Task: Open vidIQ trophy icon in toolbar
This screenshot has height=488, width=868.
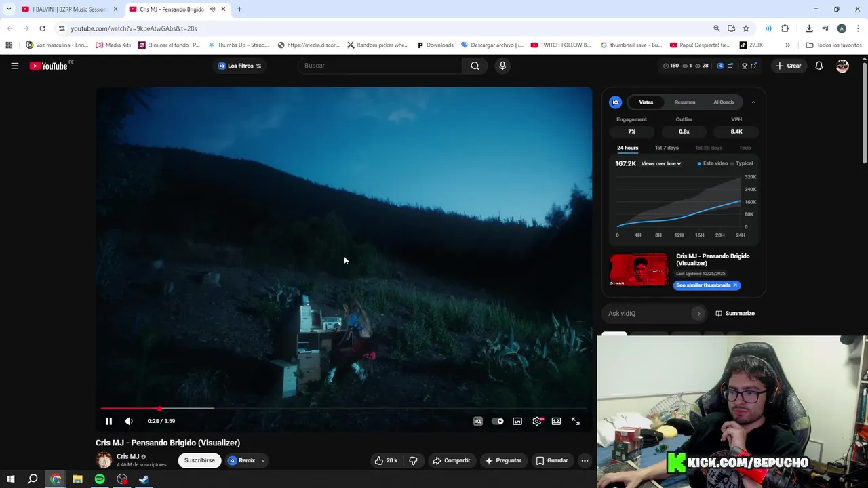Action: (745, 66)
